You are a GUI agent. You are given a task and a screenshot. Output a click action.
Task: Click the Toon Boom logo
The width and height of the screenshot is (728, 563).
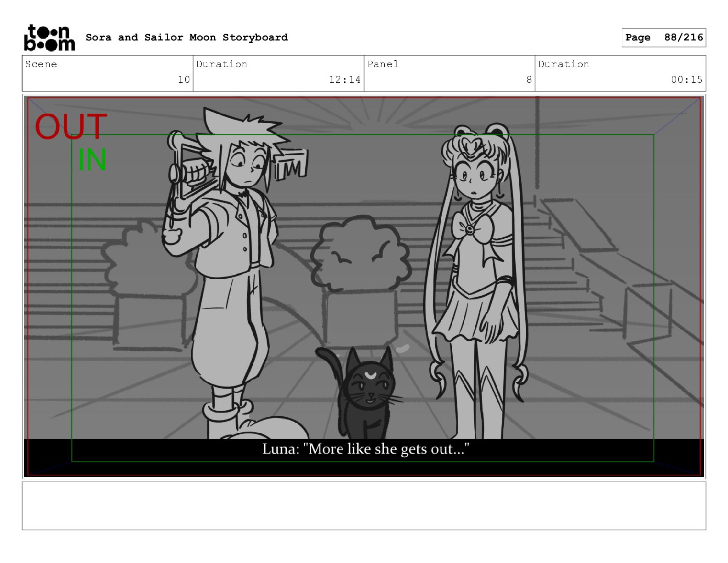49,38
